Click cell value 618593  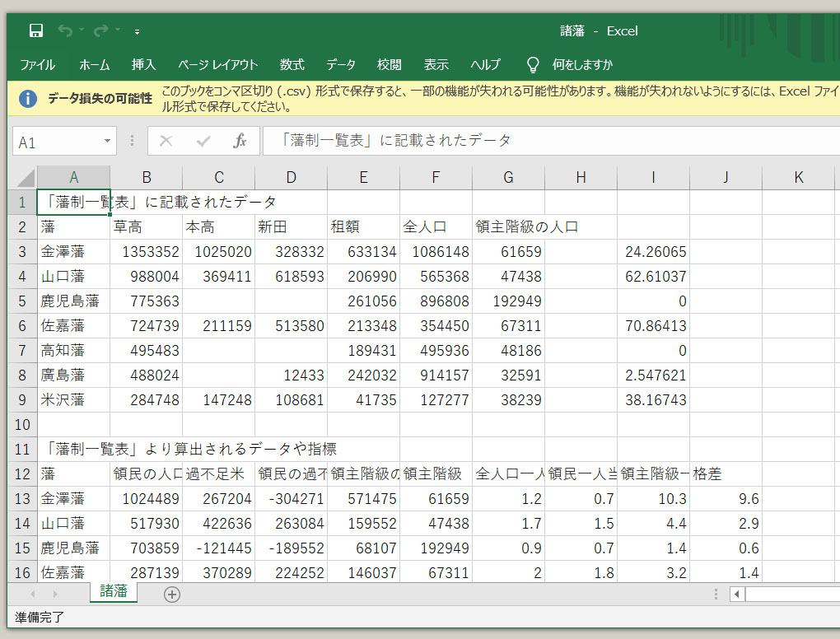click(x=291, y=277)
